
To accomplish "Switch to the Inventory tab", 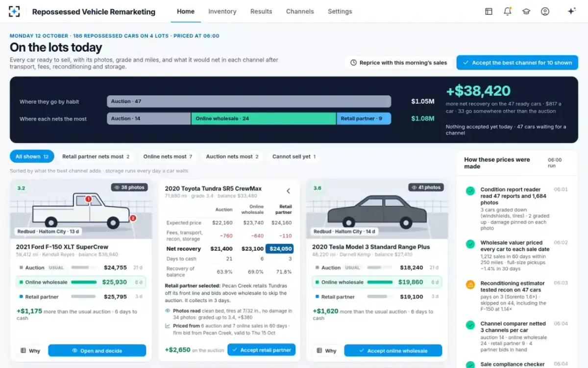I will click(222, 11).
